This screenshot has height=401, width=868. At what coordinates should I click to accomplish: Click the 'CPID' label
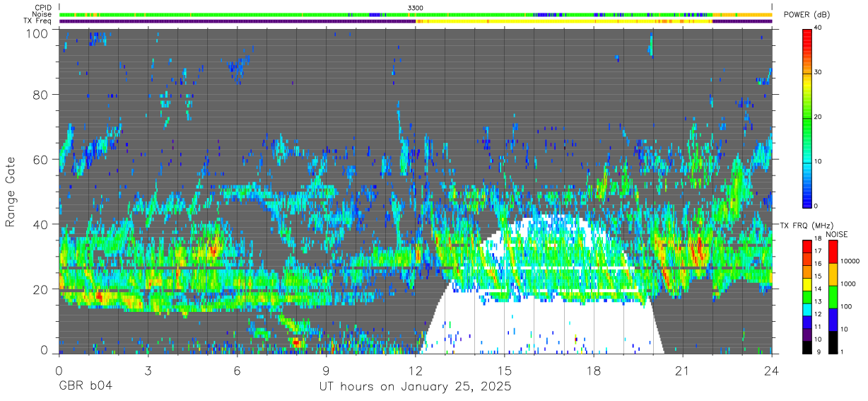click(x=42, y=7)
